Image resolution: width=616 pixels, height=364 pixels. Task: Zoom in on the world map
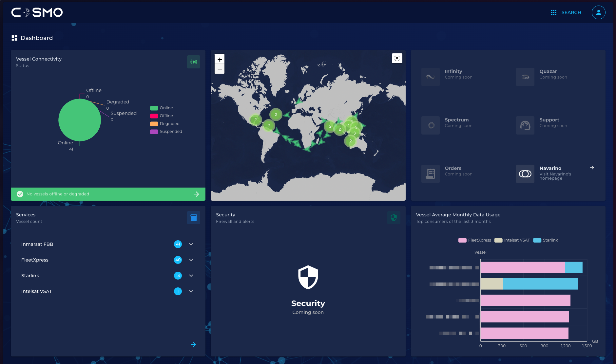(220, 59)
